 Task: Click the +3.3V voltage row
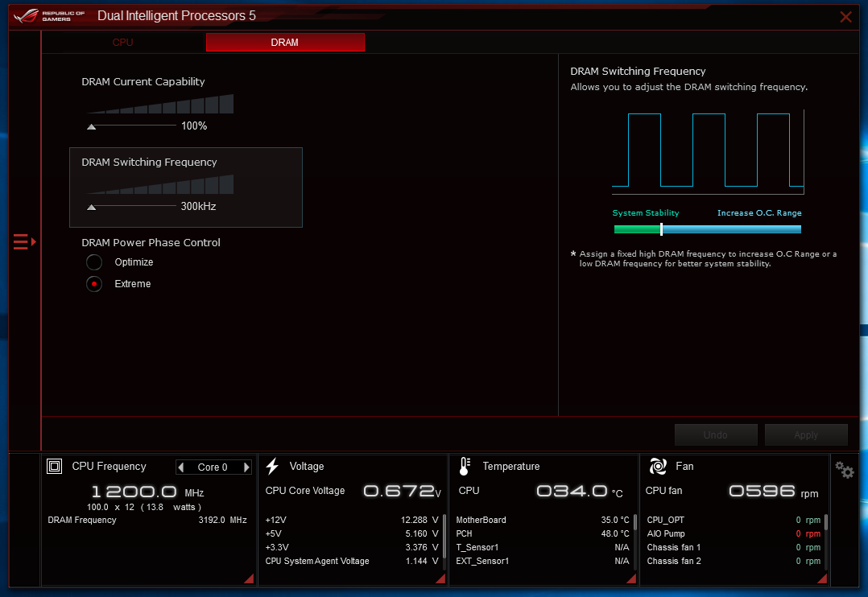pos(352,547)
